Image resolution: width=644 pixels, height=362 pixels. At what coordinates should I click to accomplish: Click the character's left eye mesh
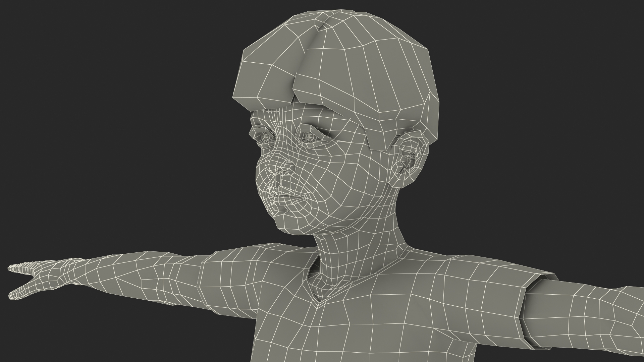click(x=309, y=136)
